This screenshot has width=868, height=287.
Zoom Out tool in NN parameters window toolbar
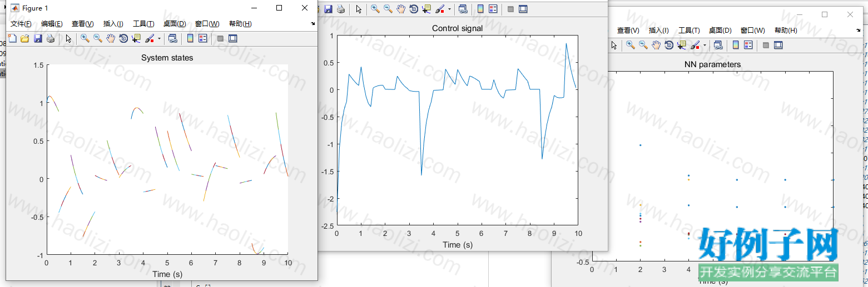pos(643,45)
